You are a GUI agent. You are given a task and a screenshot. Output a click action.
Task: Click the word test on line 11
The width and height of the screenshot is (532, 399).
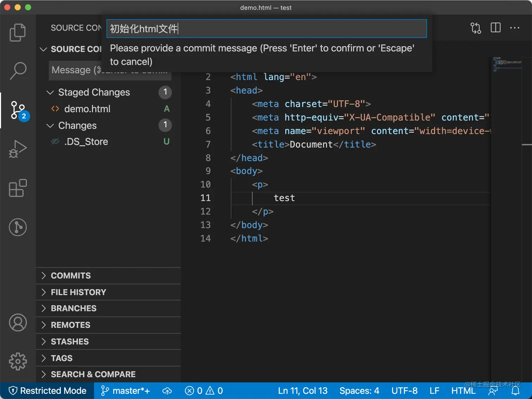pos(284,198)
